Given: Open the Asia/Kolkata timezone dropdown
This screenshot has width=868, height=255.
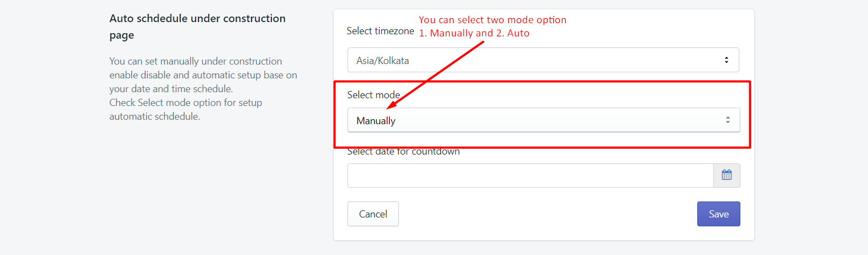Looking at the screenshot, I should click(x=543, y=60).
